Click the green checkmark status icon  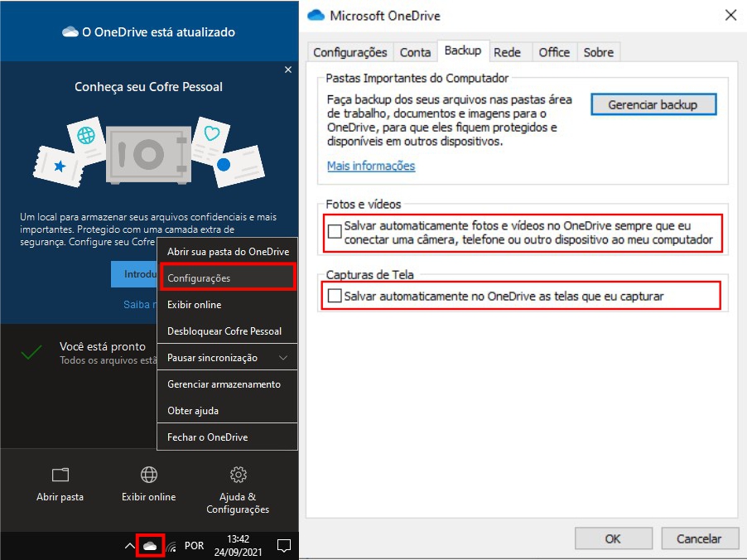[x=31, y=352]
